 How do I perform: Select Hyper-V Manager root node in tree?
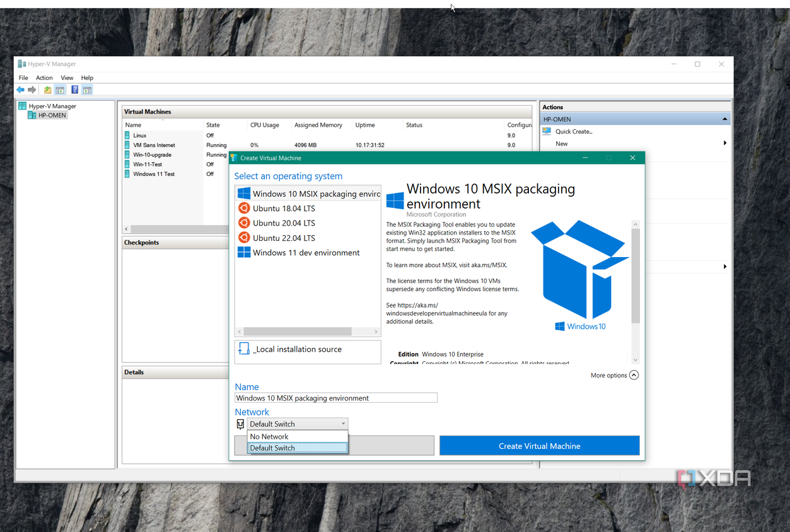[x=52, y=106]
